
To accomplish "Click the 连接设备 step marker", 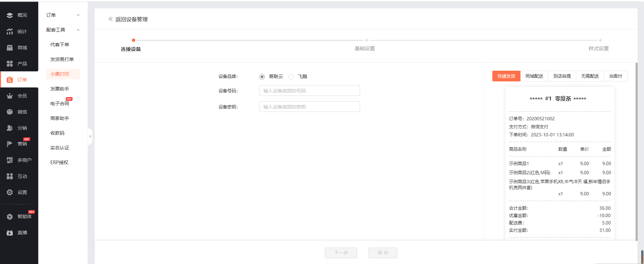I will [x=134, y=40].
